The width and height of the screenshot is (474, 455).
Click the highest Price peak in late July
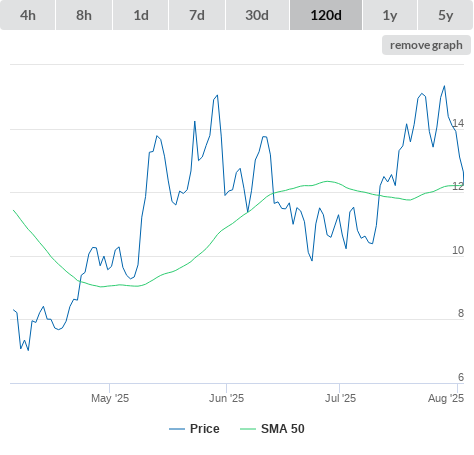[444, 86]
